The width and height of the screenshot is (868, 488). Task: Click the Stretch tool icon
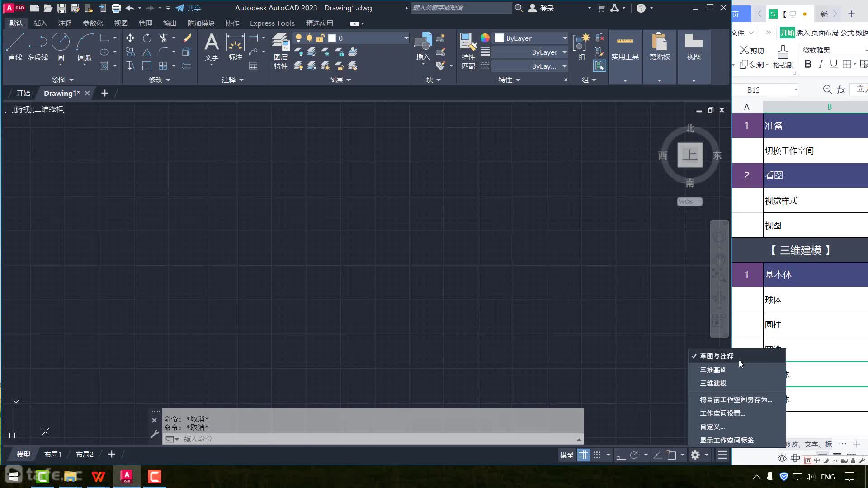(130, 66)
